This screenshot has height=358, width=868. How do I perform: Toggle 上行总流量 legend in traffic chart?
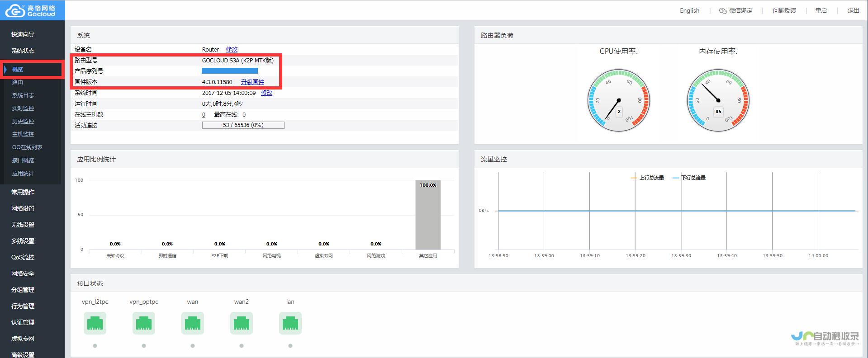click(x=647, y=178)
